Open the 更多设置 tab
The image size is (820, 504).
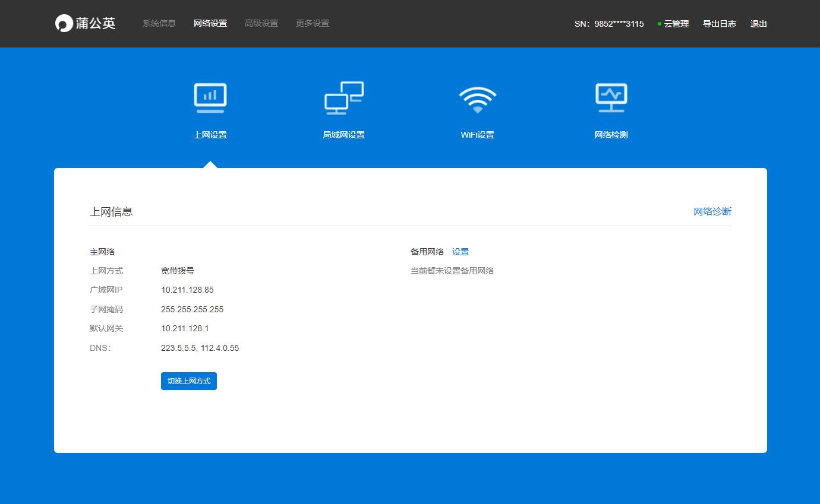[311, 23]
